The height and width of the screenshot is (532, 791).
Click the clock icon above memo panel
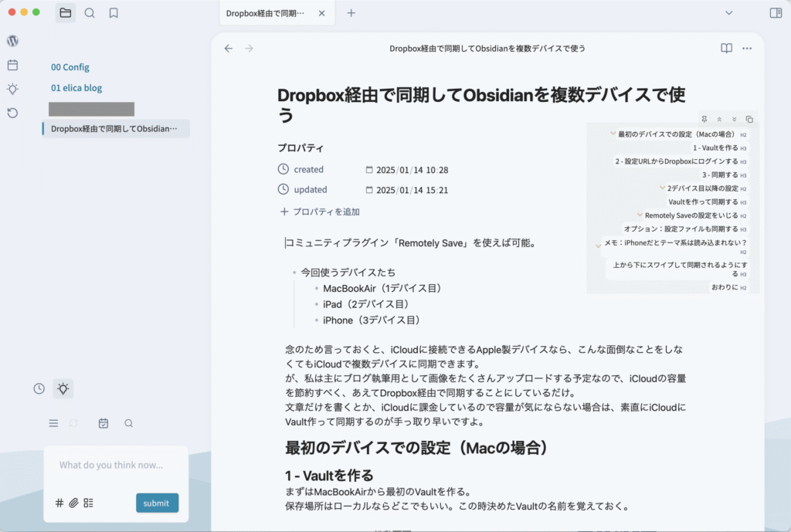39,389
